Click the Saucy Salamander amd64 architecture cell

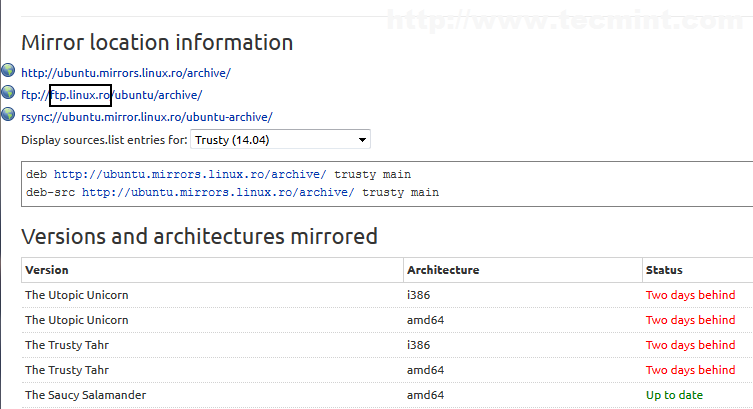click(x=425, y=395)
